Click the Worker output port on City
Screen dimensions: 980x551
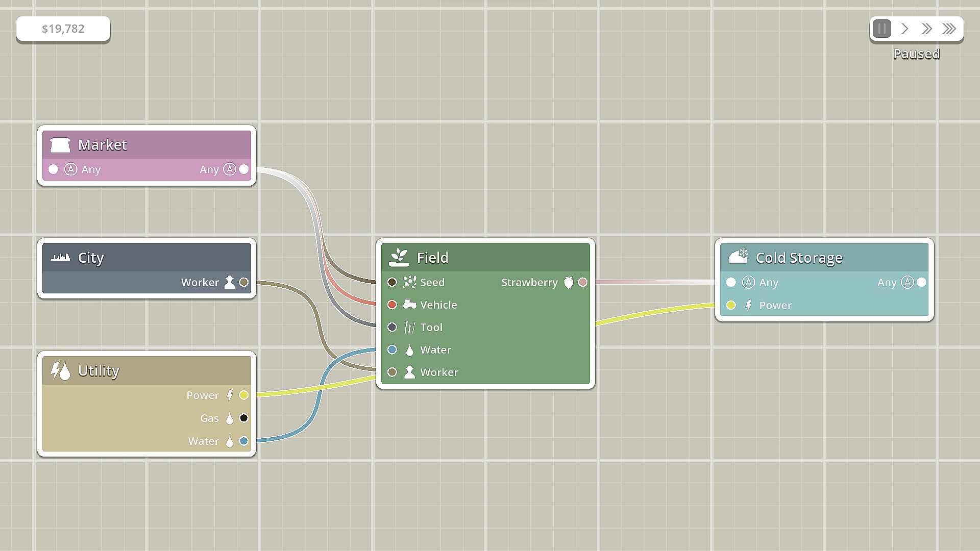click(x=244, y=282)
